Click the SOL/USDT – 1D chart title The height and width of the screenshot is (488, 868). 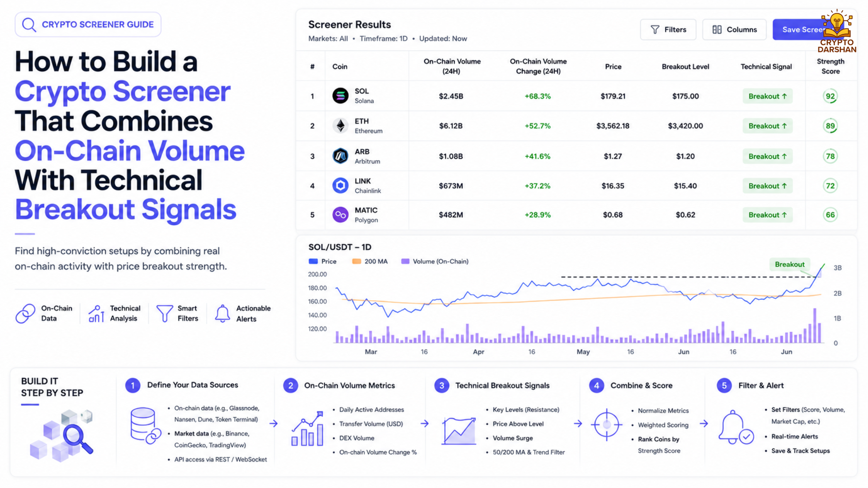pos(340,247)
